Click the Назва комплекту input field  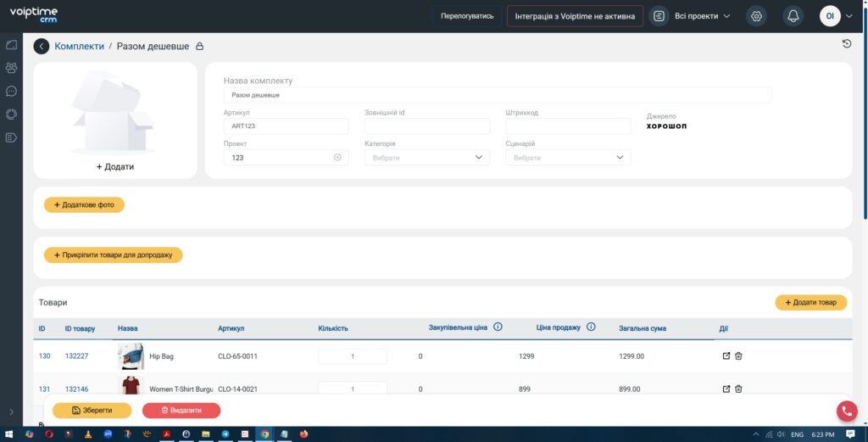[x=498, y=95]
